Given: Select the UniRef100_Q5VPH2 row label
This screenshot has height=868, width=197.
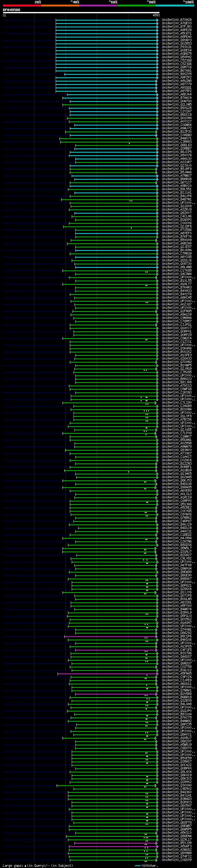Looking at the screenshot, I should 177,57.
